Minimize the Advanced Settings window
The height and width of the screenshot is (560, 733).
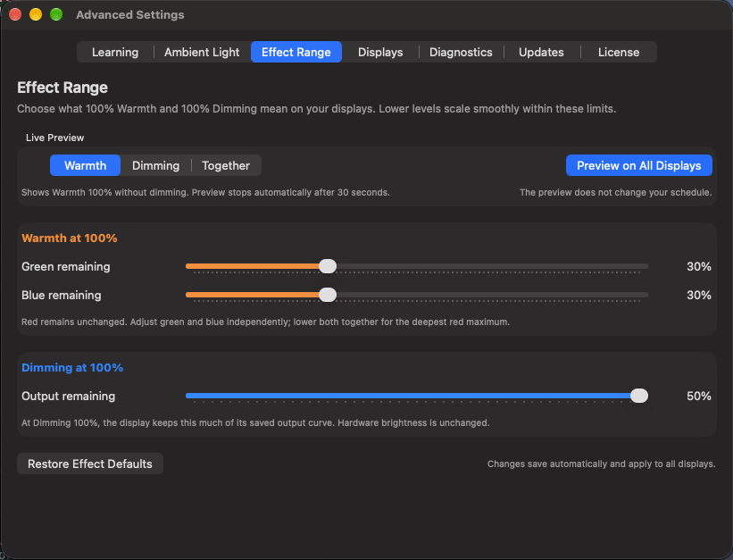click(x=36, y=14)
